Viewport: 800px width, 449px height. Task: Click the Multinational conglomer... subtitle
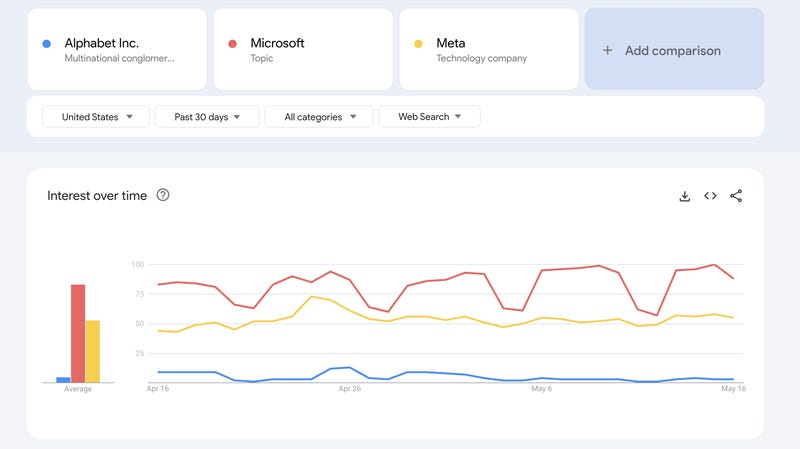coord(119,58)
